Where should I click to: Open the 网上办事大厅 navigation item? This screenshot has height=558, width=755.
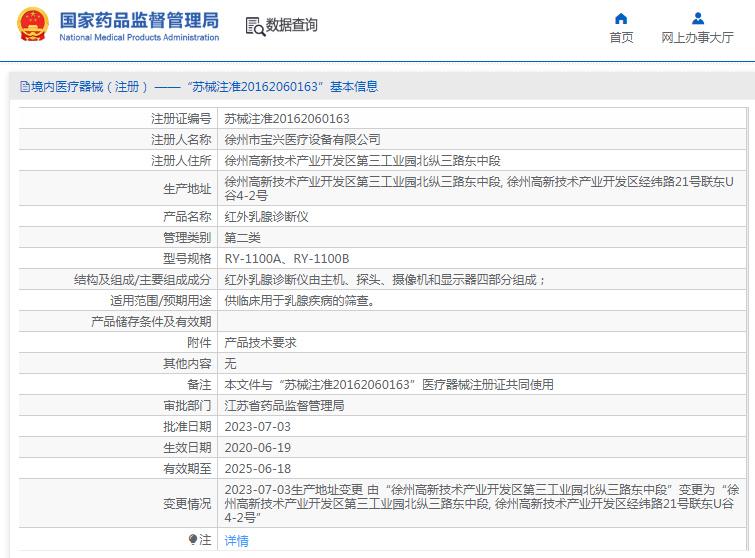click(x=697, y=37)
